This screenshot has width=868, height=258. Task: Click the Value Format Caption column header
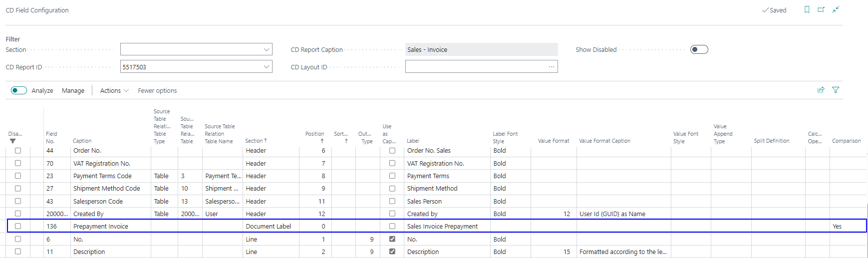tap(604, 141)
